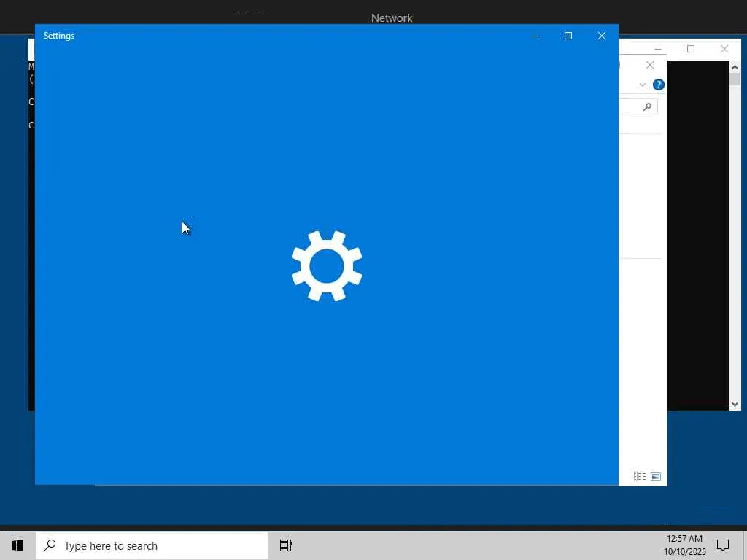The height and width of the screenshot is (560, 747).
Task: Click the Settings window title text
Action: 59,36
